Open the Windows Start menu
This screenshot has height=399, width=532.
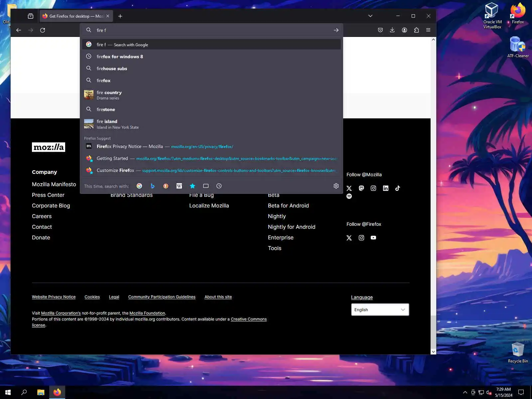[8, 392]
